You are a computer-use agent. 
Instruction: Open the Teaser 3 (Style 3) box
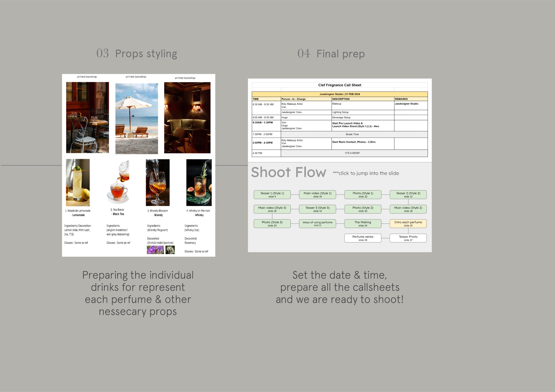click(x=317, y=209)
